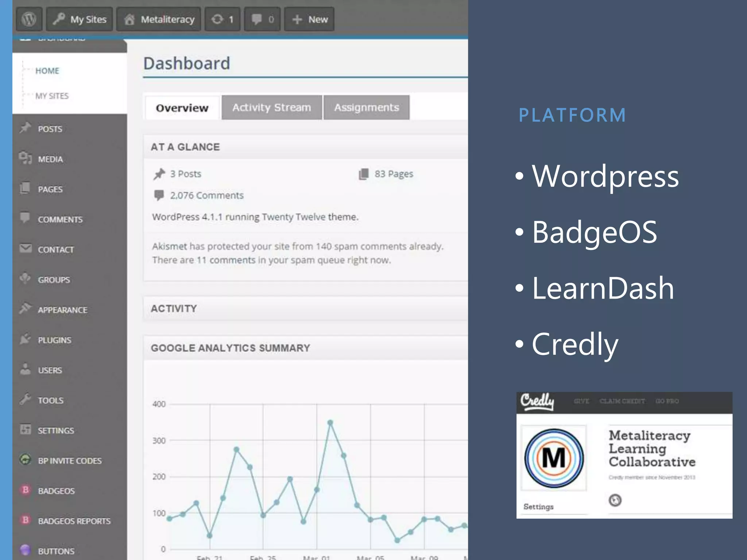Click the WordPress logo icon

(x=29, y=19)
